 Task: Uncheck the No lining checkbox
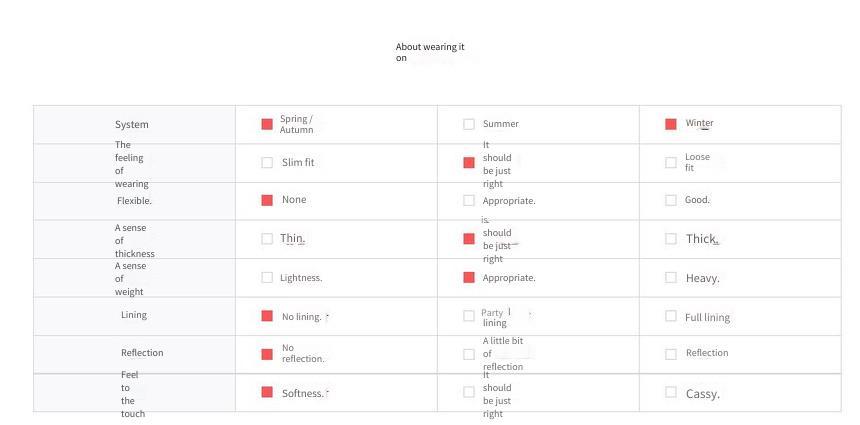267,316
